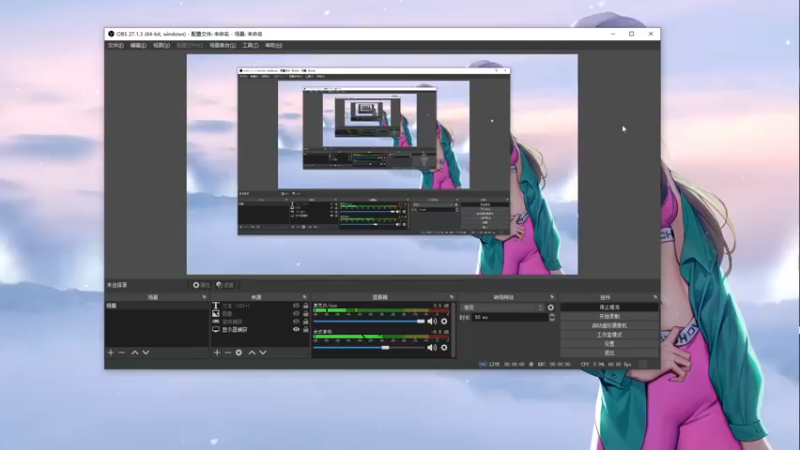Open the 帮助(H) Help menu
This screenshot has width=800, height=450.
[273, 45]
